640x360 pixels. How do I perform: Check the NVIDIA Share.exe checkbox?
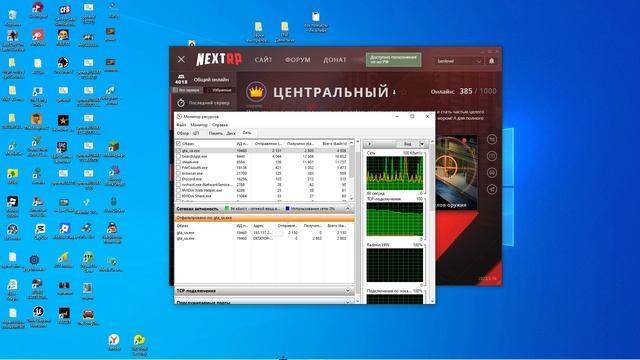point(178,196)
